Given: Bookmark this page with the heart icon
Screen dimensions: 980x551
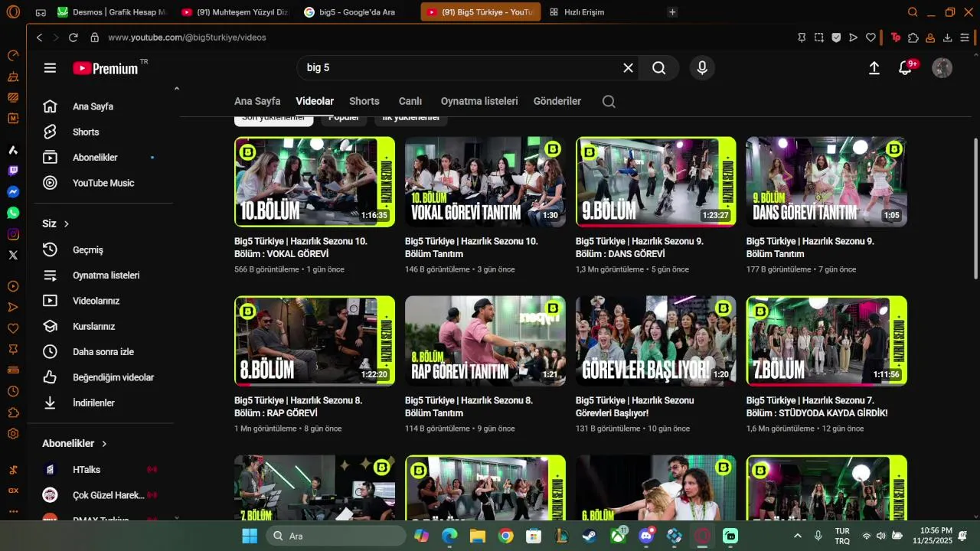Looking at the screenshot, I should pos(871,37).
